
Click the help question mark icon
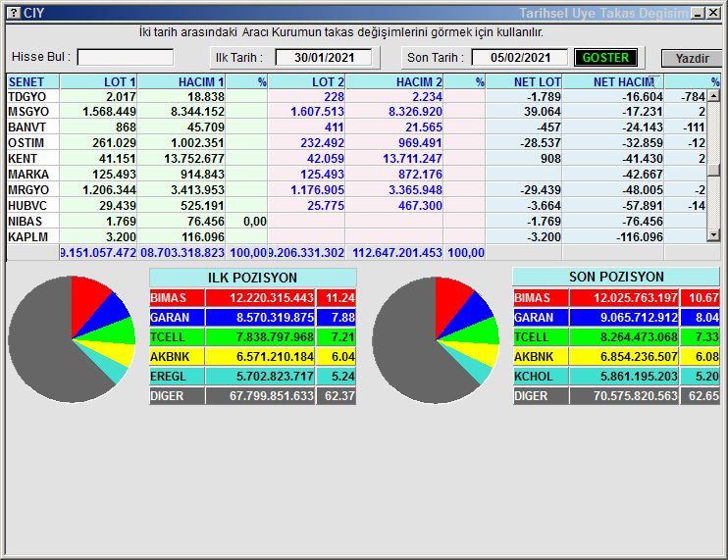[15, 13]
